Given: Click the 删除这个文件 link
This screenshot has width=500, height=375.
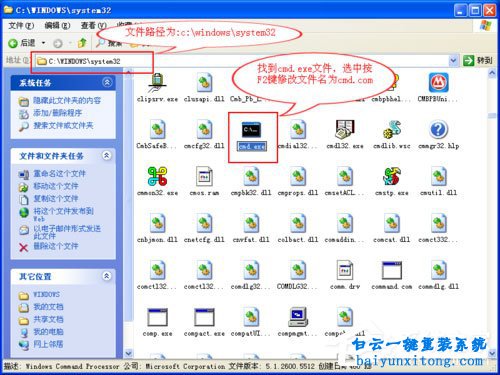Looking at the screenshot, I should tap(56, 246).
